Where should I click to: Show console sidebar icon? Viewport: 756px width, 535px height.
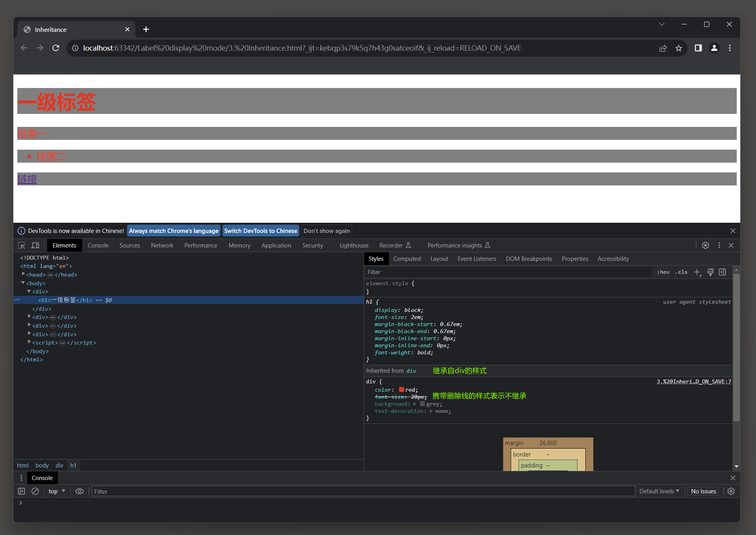(22, 491)
